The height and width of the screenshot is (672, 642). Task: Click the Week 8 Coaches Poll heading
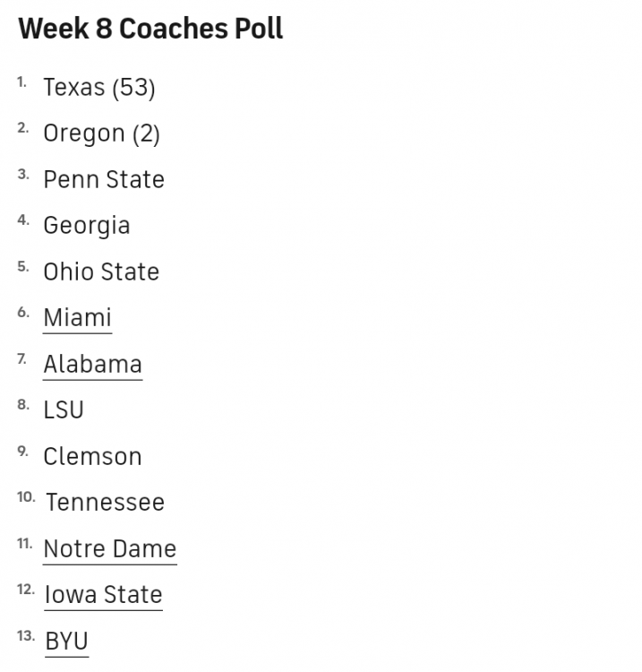(x=150, y=29)
